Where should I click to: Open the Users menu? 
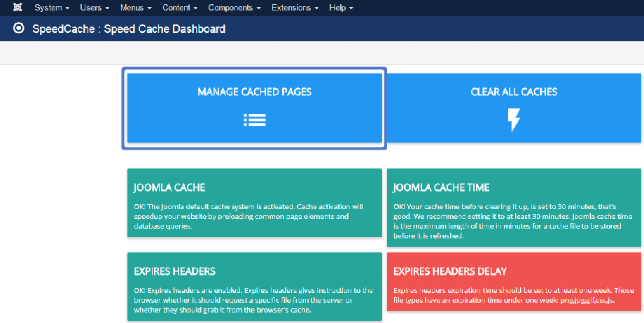[x=94, y=8]
